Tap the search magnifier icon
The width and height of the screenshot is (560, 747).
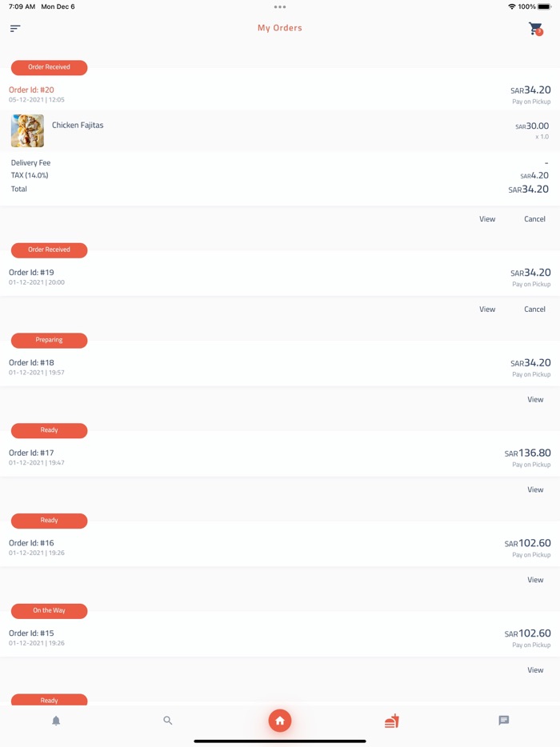click(x=168, y=721)
